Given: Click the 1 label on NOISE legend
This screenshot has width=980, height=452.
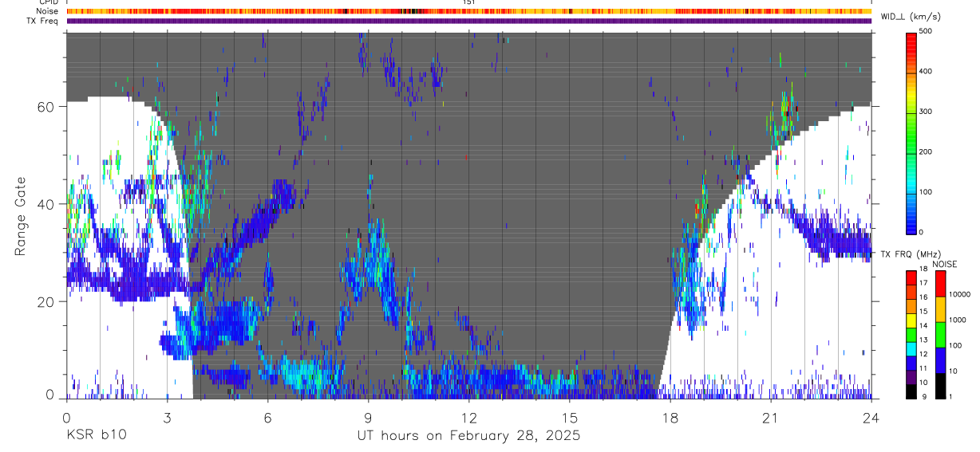Looking at the screenshot, I should [952, 396].
